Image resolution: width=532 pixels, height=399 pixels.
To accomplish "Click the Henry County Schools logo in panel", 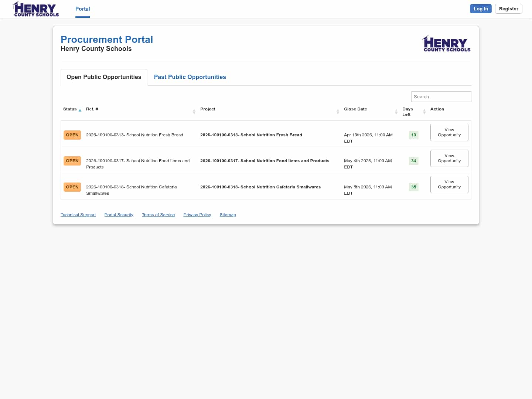I will (x=446, y=44).
